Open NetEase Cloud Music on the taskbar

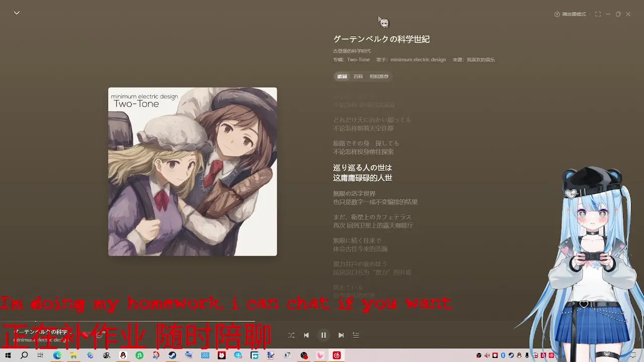(x=337, y=355)
